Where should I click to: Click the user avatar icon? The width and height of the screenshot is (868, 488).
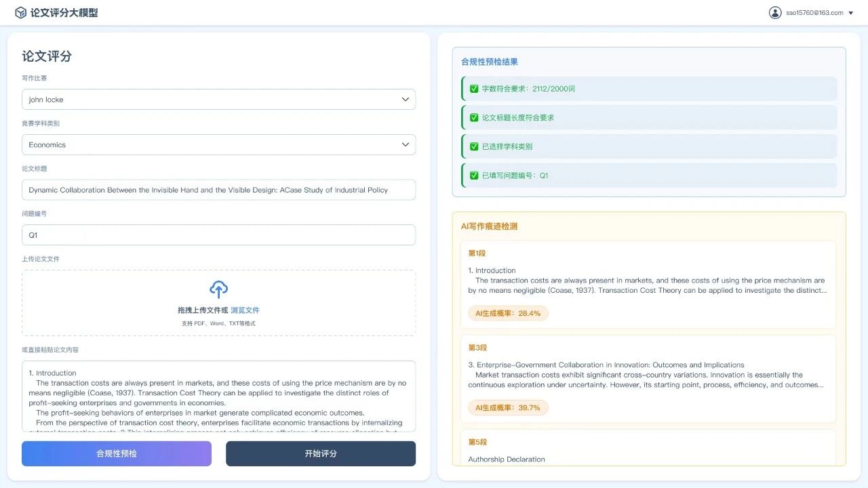pos(775,12)
